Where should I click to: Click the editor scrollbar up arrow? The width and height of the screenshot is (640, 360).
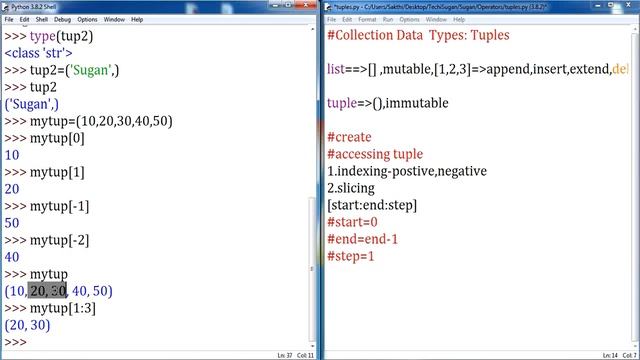(x=636, y=29)
